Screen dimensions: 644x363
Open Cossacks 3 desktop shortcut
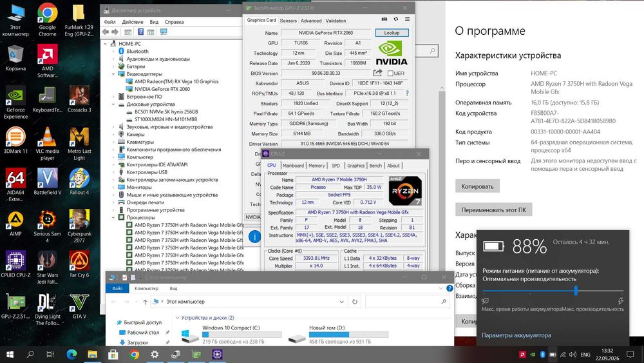coord(79,99)
